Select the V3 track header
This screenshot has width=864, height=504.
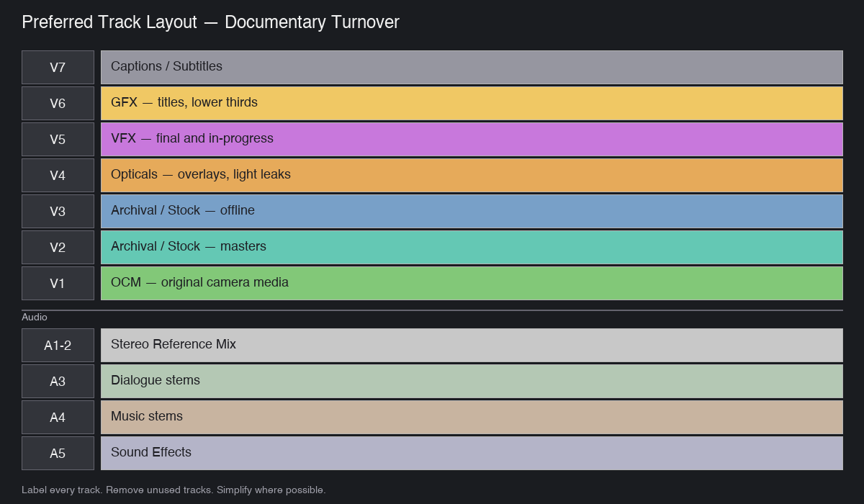tap(58, 211)
